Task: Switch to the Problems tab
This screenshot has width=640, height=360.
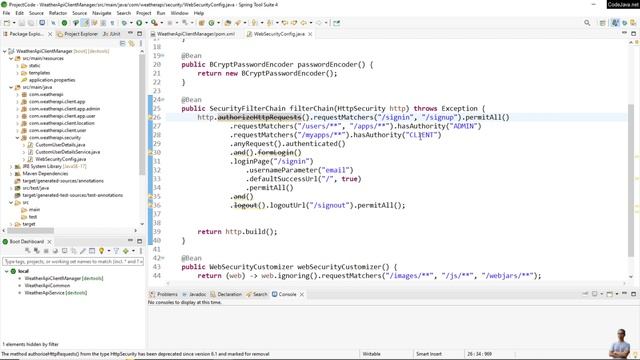Action: (x=164, y=294)
